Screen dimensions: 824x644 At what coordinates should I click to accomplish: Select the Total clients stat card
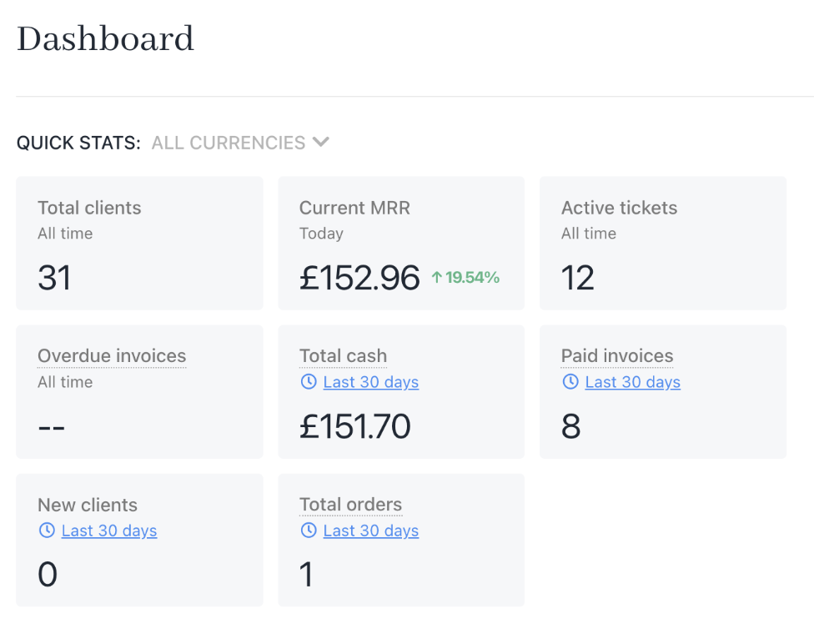(x=139, y=243)
